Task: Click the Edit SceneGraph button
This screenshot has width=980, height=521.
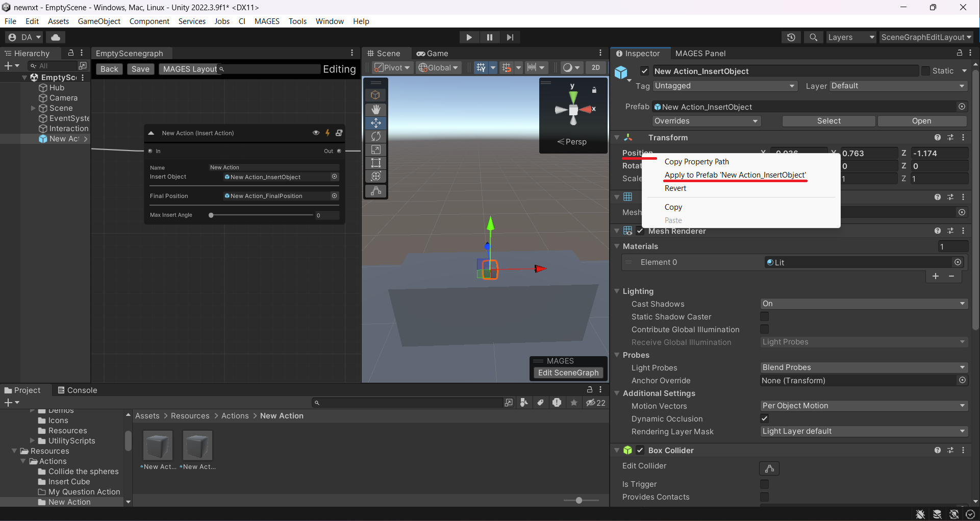Action: pos(568,373)
